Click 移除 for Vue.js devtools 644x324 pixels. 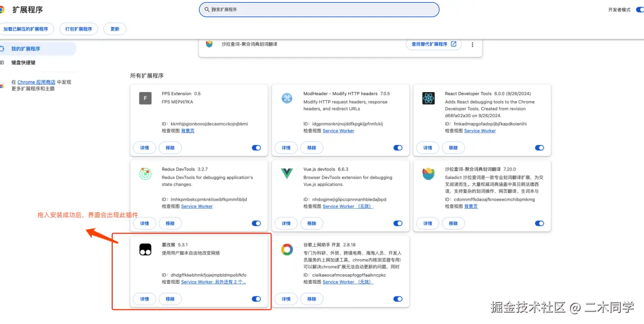[x=311, y=223]
